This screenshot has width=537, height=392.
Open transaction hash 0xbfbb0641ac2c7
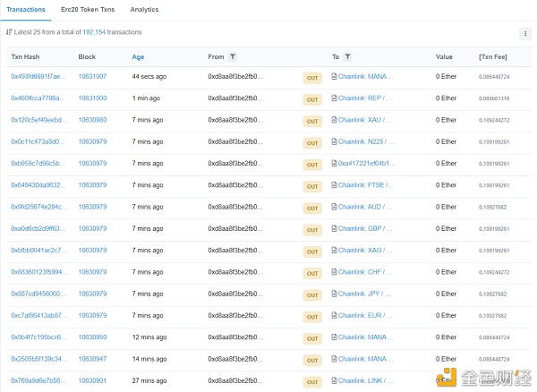pyautogui.click(x=39, y=251)
